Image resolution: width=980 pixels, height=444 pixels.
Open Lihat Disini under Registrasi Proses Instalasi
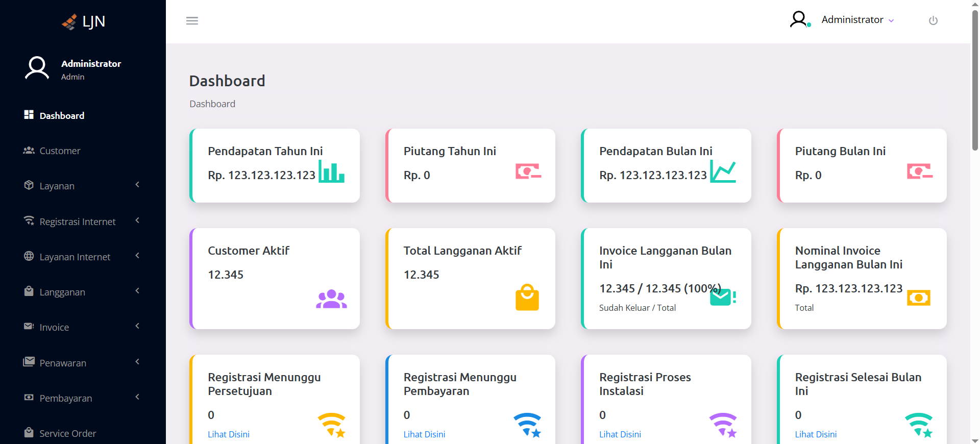[x=620, y=434]
